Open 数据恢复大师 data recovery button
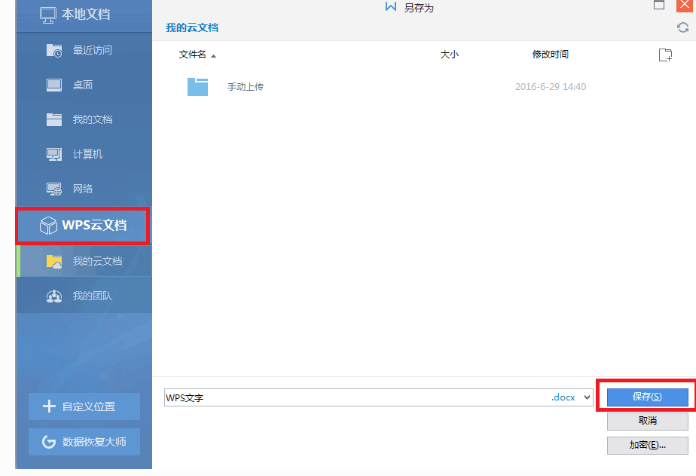The width and height of the screenshot is (696, 476). (84, 442)
